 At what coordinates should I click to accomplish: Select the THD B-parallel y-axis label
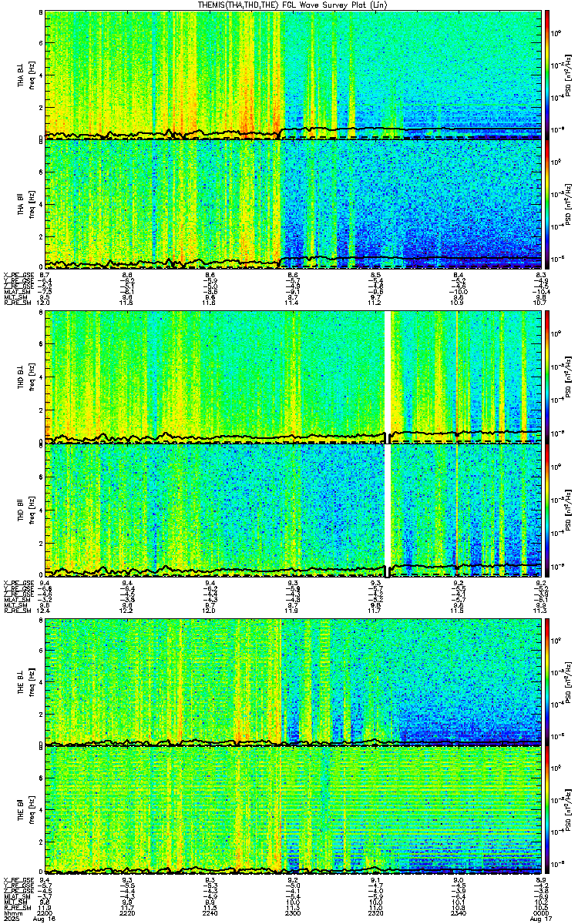pos(20,509)
